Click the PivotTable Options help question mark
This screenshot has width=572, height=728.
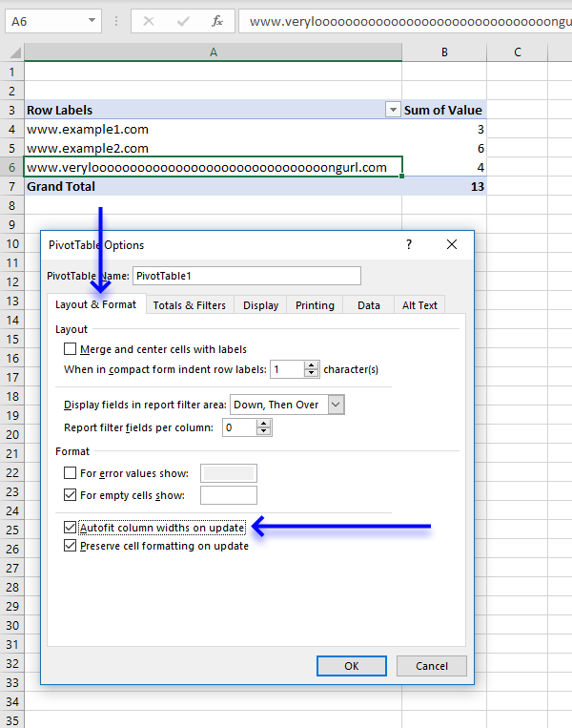tap(409, 244)
